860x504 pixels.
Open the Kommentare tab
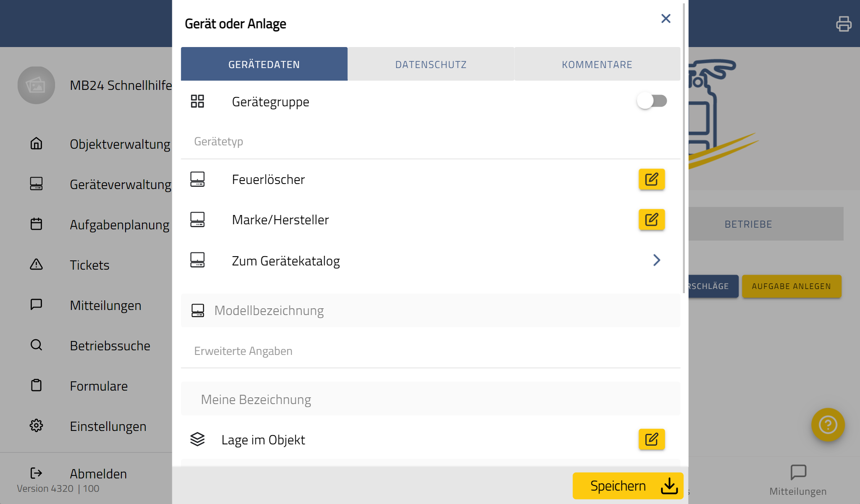point(597,64)
